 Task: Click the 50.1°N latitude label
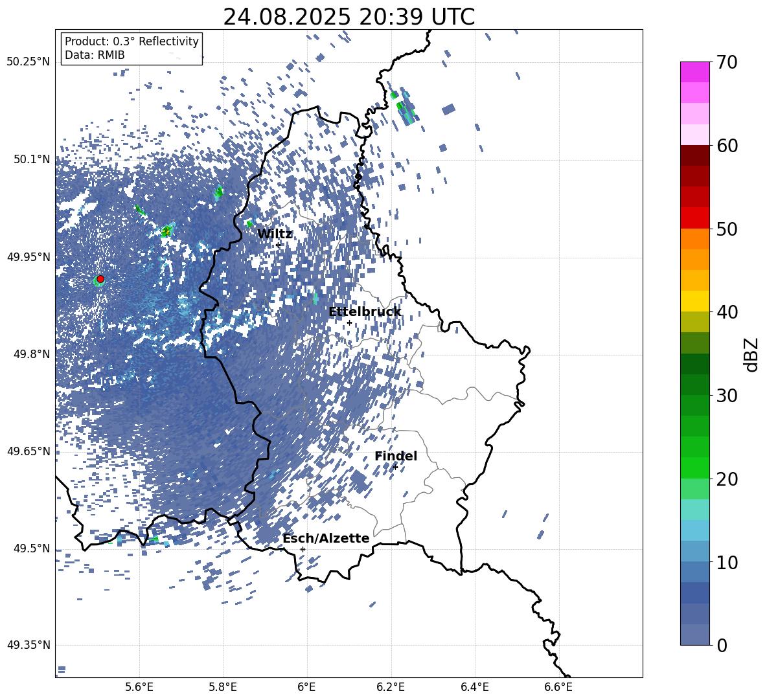tap(32, 159)
